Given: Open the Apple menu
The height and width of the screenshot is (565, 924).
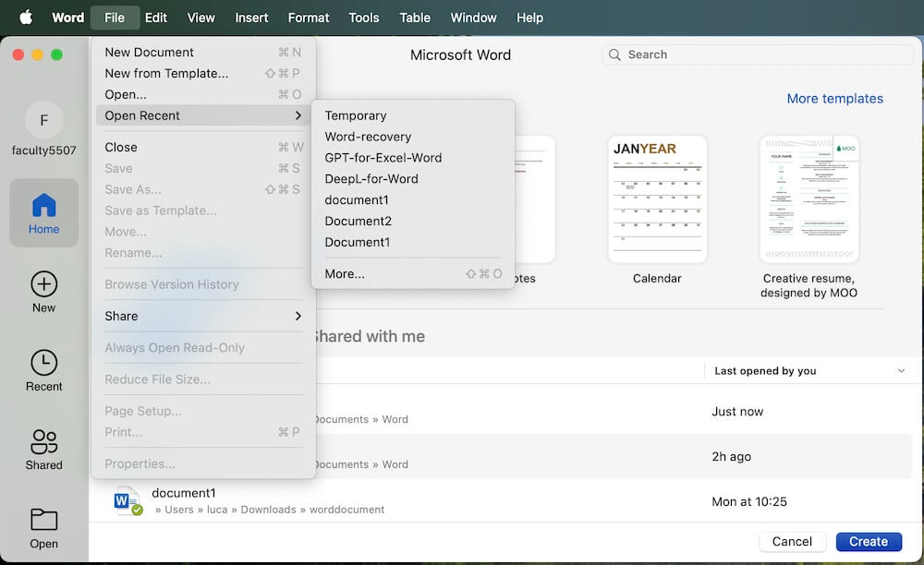Looking at the screenshot, I should [x=25, y=17].
